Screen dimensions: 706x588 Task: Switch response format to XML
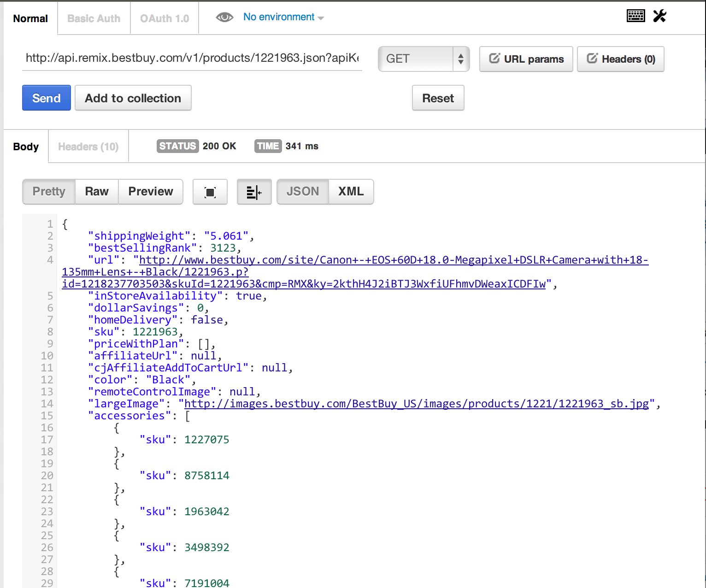[351, 192]
